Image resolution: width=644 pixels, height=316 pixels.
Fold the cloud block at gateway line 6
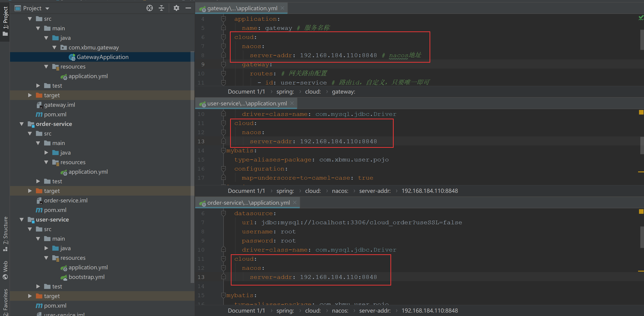click(224, 37)
